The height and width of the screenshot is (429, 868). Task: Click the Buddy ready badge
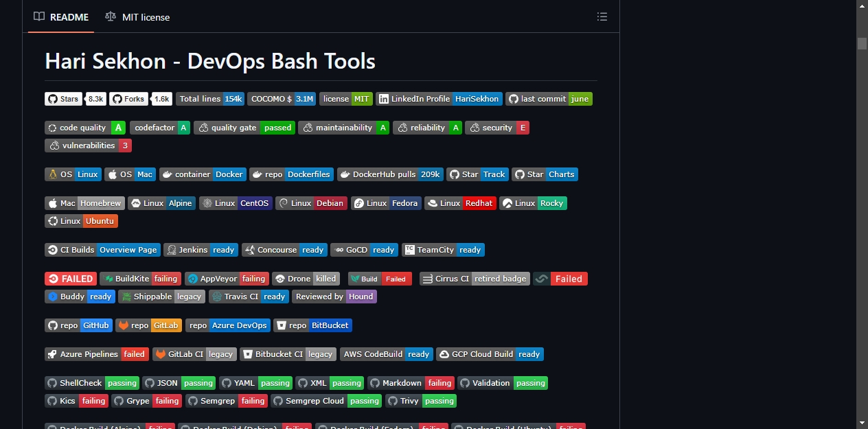coord(80,297)
